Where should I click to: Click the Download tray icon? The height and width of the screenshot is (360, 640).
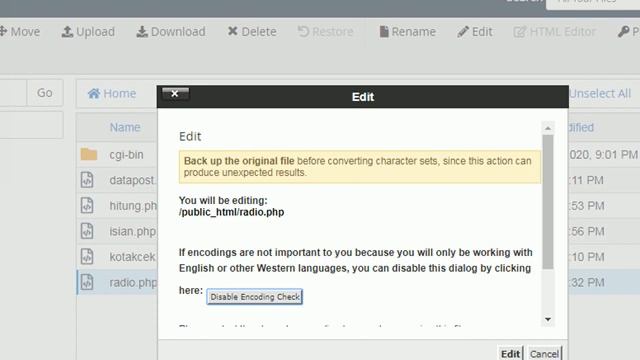(142, 31)
